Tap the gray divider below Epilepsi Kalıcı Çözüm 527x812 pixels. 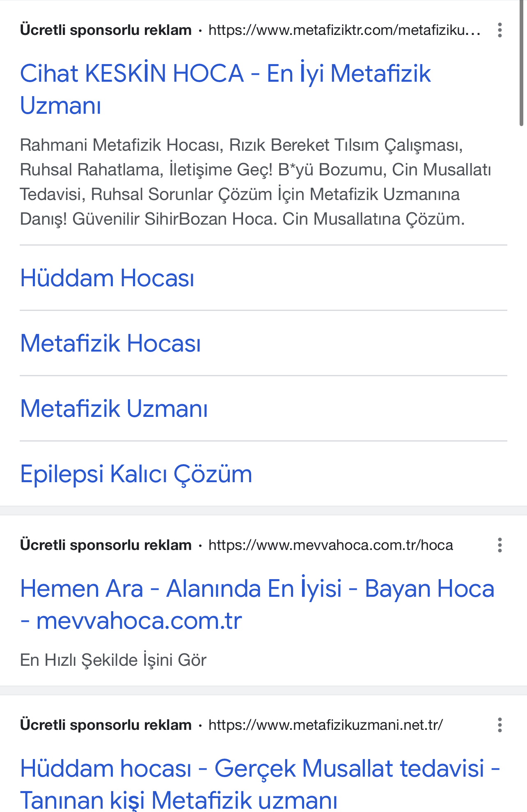[263, 511]
